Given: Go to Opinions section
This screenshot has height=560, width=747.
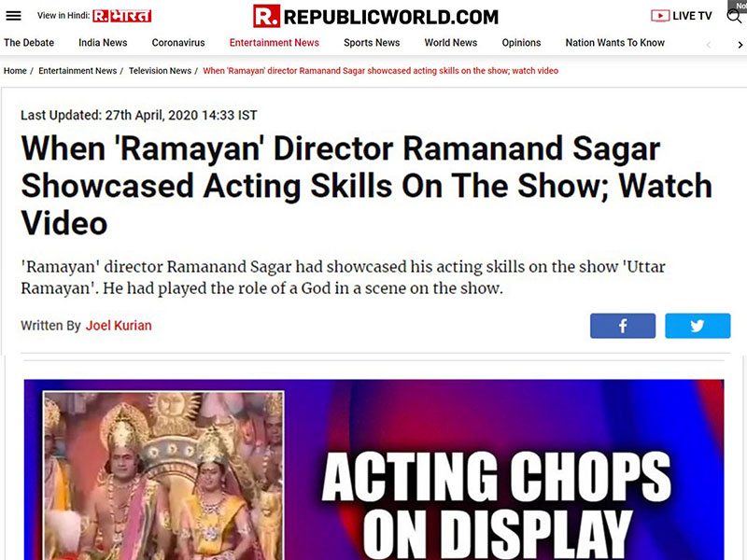Looking at the screenshot, I should 521,43.
